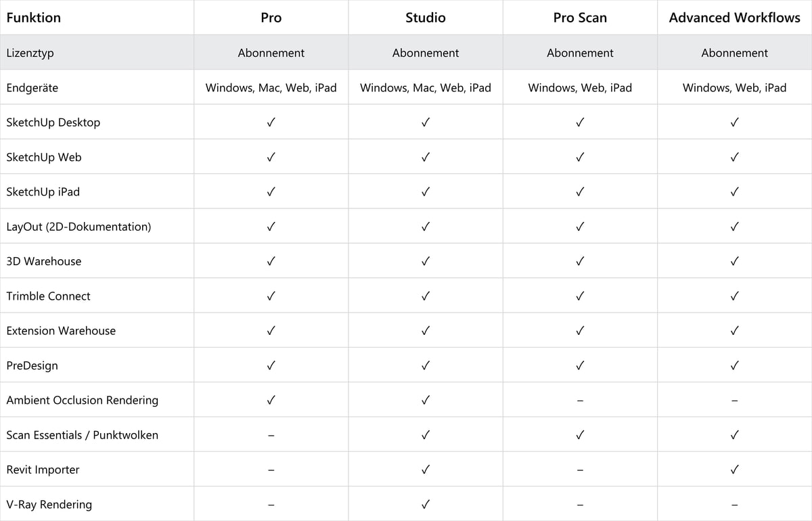Viewport: 812px width, 521px height.
Task: Click the Advanced Workflows checkmark for Trimble Connect
Action: click(x=734, y=296)
